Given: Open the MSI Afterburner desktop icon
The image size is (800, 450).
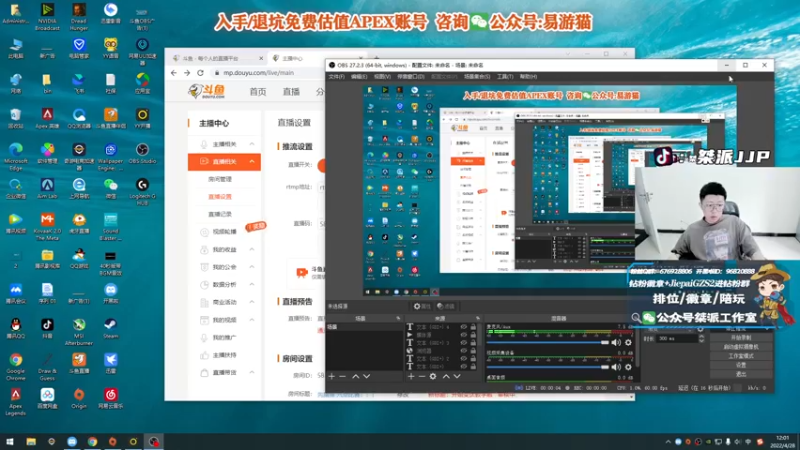Looking at the screenshot, I should pyautogui.click(x=79, y=331).
